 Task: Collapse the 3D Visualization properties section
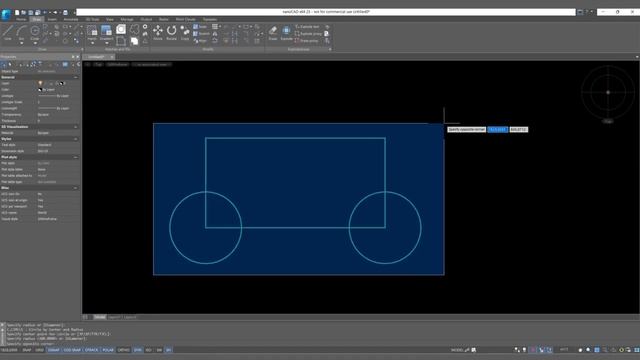(x=76, y=127)
